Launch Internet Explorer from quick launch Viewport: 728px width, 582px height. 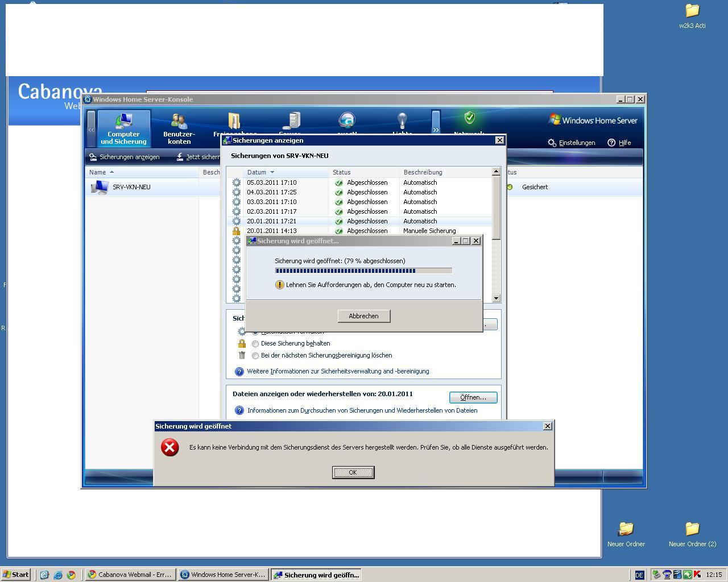pyautogui.click(x=58, y=575)
